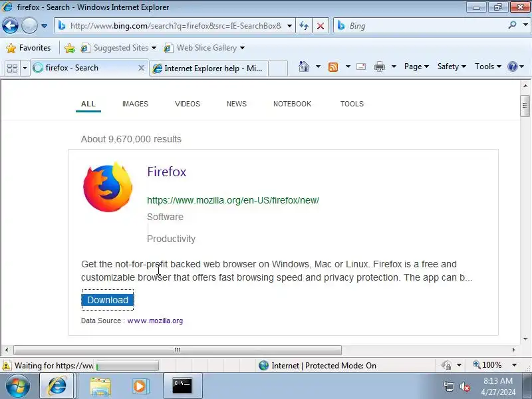Click the Refresh page icon
This screenshot has height=399, width=532.
click(x=304, y=26)
